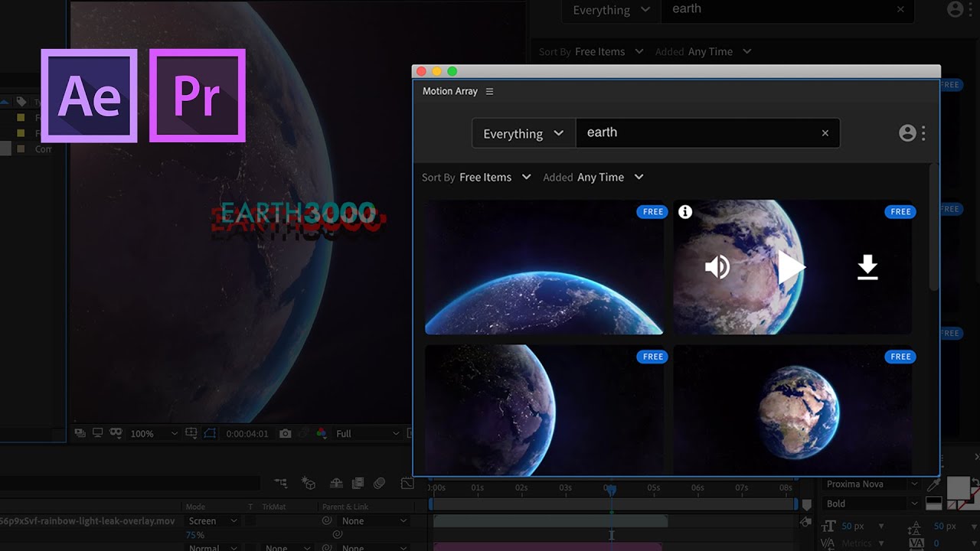Screen dimensions: 980x551
Task: Enable frame blending for the composition
Action: [358, 483]
